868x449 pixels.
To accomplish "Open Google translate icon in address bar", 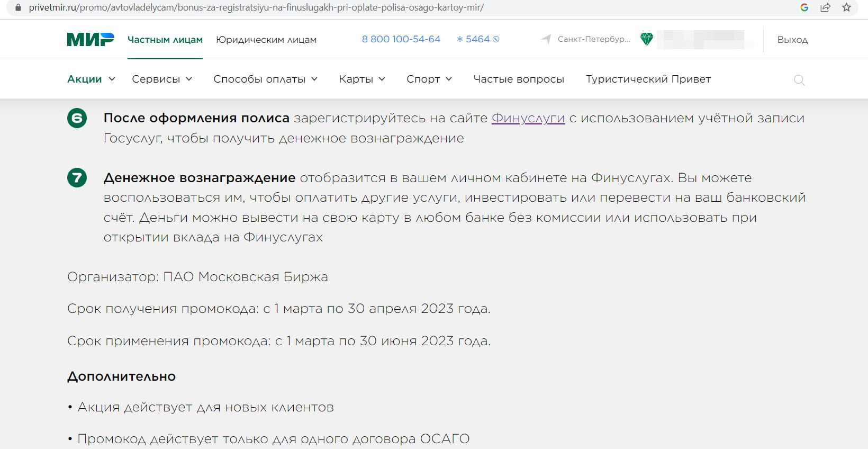I will tap(804, 7).
